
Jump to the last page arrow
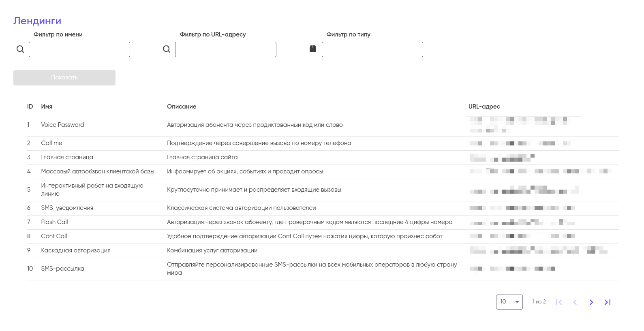(x=608, y=302)
